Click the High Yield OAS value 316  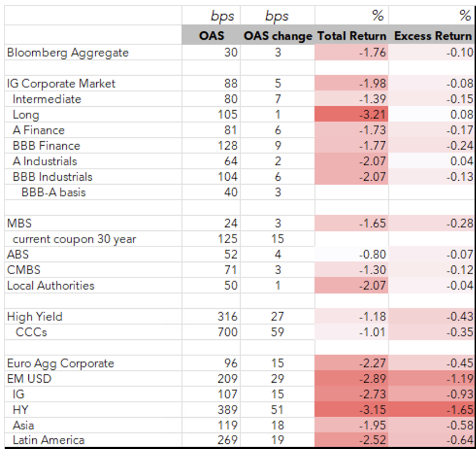[x=228, y=317]
